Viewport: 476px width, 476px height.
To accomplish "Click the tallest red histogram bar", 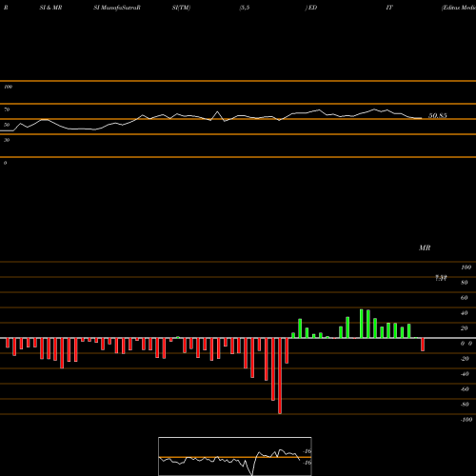I will tap(280, 376).
